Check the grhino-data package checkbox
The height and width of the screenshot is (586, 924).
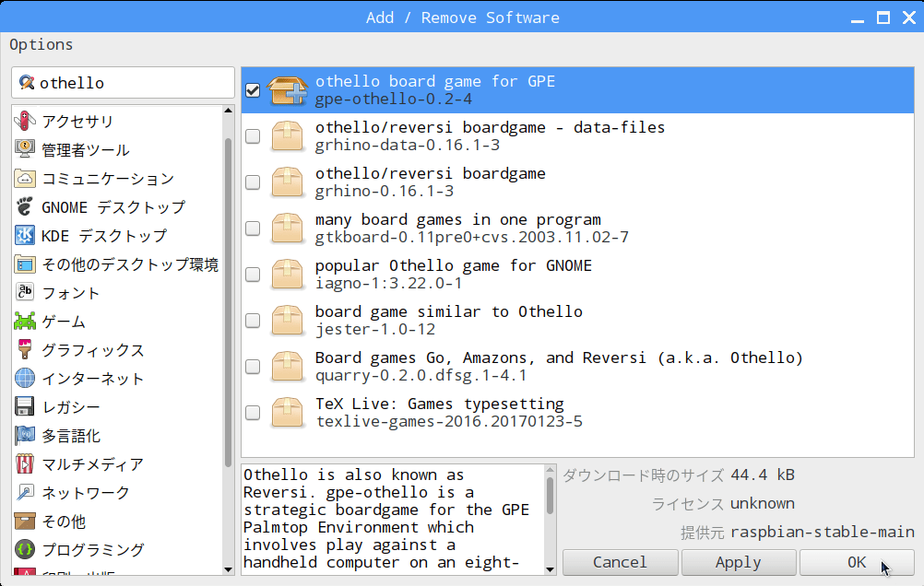point(253,136)
